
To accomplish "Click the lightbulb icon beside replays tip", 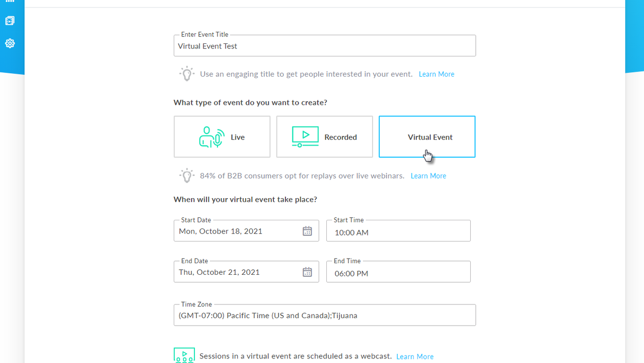I will (x=187, y=175).
